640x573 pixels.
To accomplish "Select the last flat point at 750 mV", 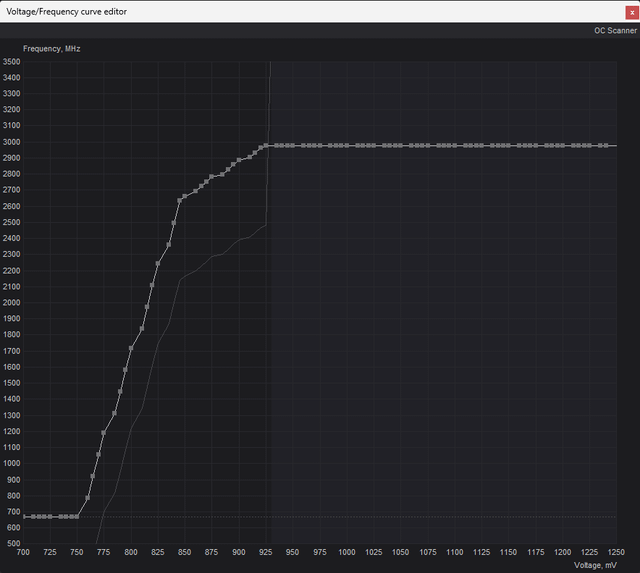I will (x=77, y=516).
